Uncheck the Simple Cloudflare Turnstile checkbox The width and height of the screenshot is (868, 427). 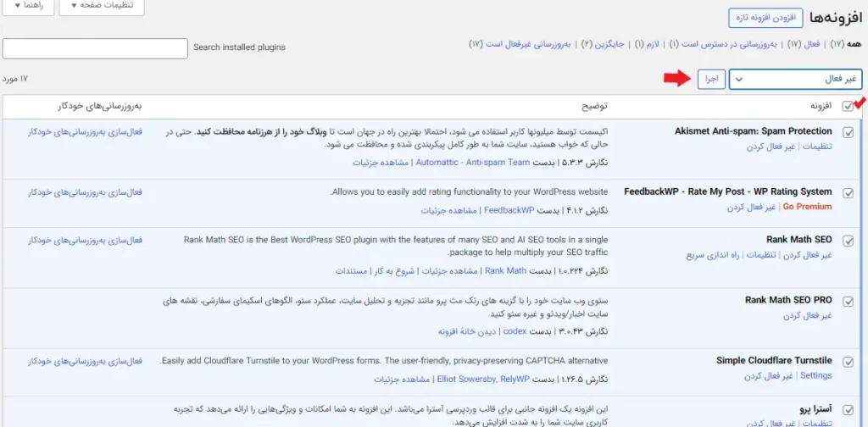click(x=848, y=362)
